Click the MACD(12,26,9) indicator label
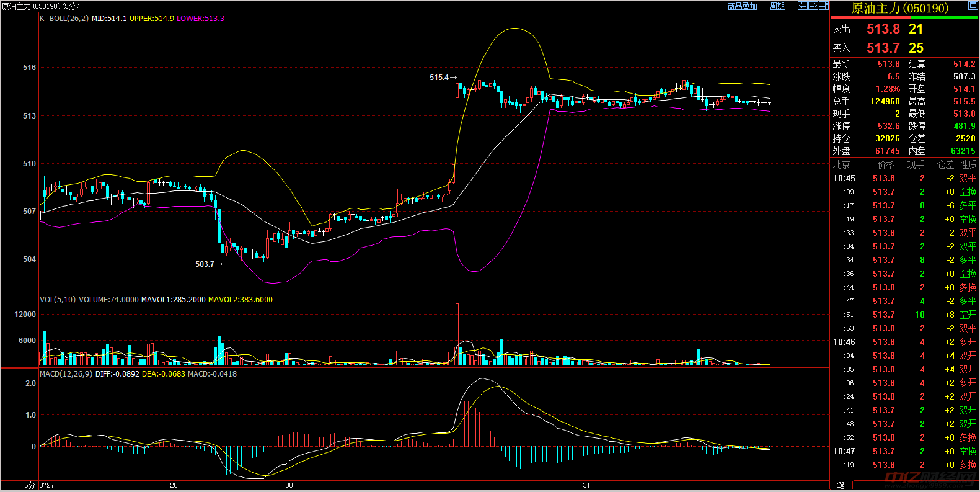The image size is (980, 492). (x=66, y=374)
